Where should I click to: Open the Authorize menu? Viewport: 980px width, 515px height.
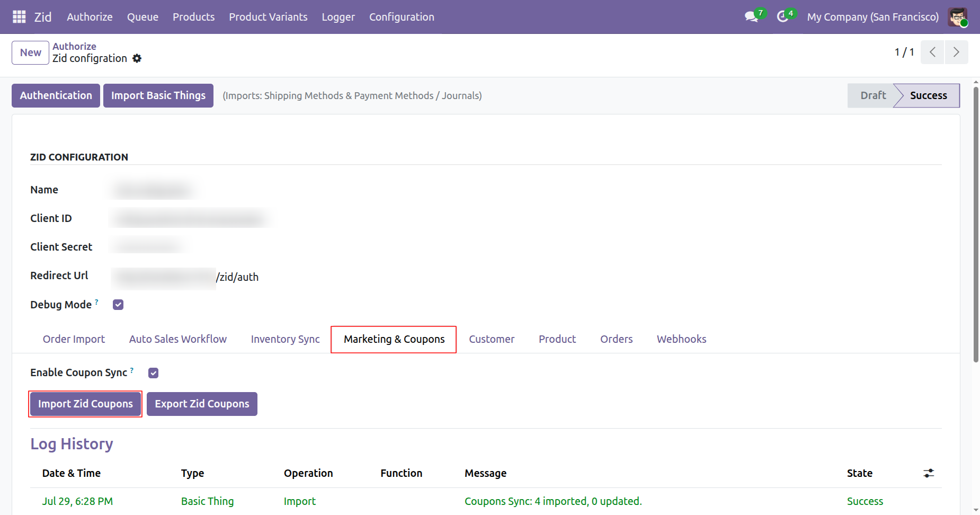pyautogui.click(x=90, y=17)
